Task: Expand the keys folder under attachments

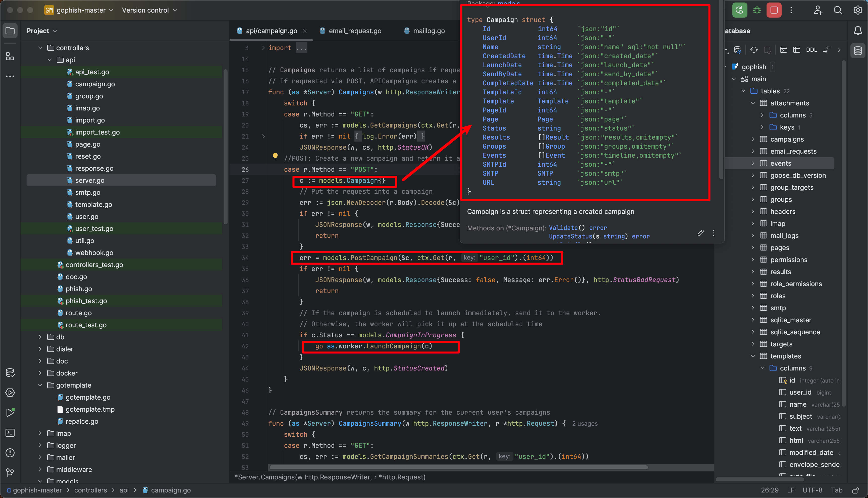Action: [x=762, y=127]
